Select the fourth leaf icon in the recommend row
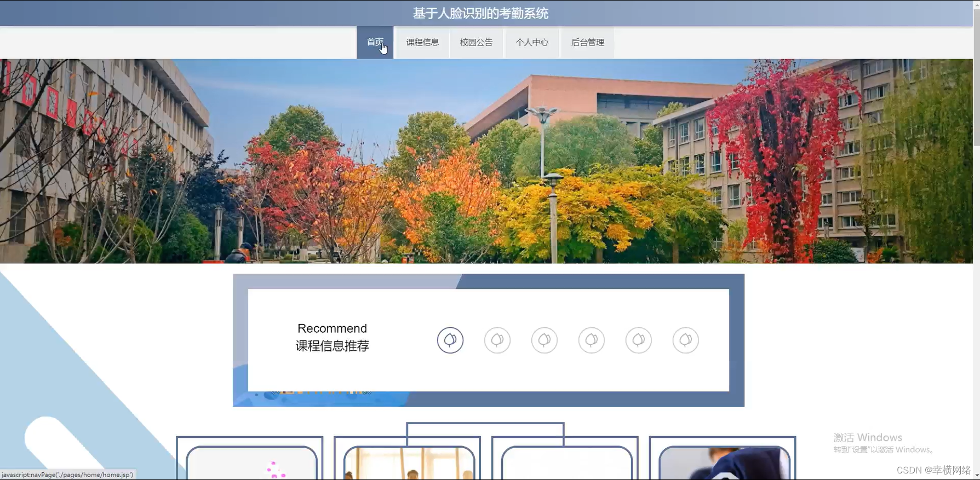The image size is (980, 480). point(592,340)
